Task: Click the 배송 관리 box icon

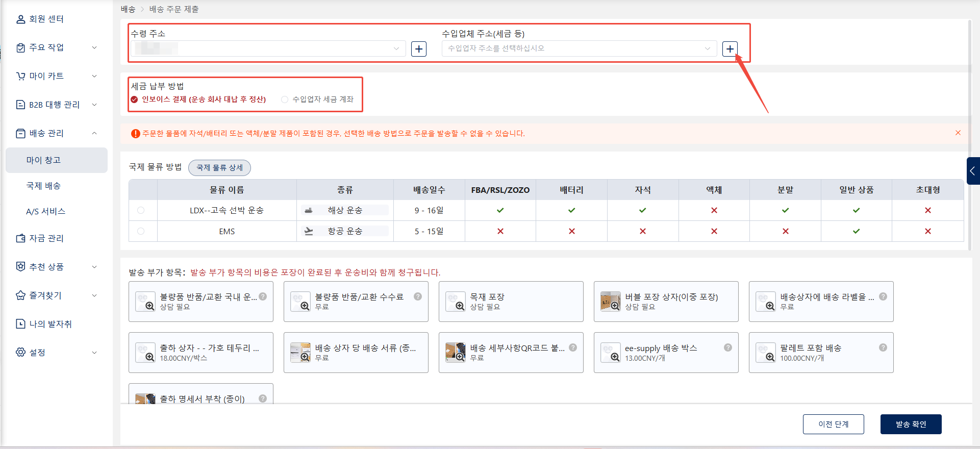Action: (x=20, y=133)
